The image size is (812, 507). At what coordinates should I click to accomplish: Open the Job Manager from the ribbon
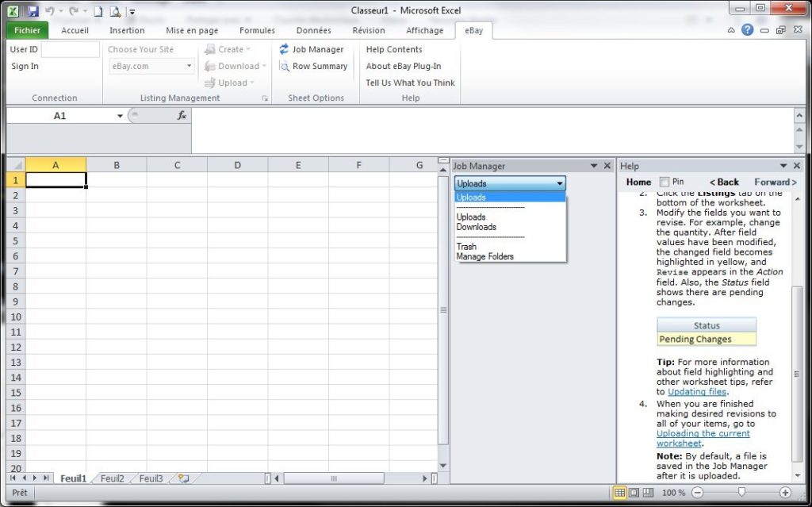point(311,49)
